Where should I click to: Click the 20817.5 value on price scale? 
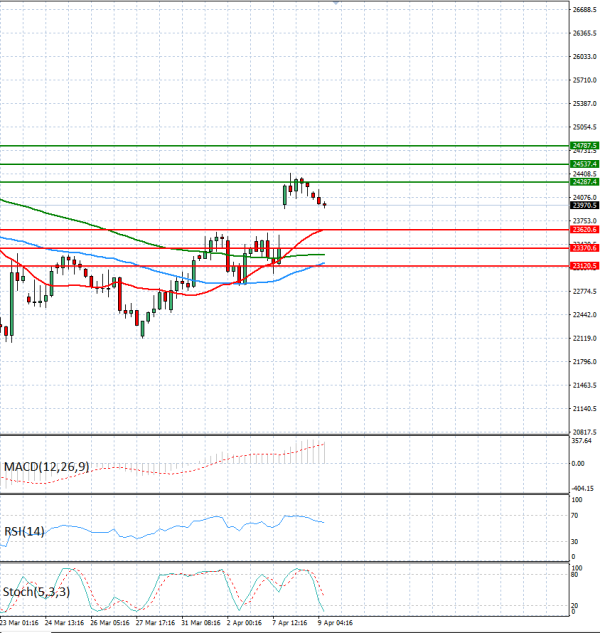[584, 432]
